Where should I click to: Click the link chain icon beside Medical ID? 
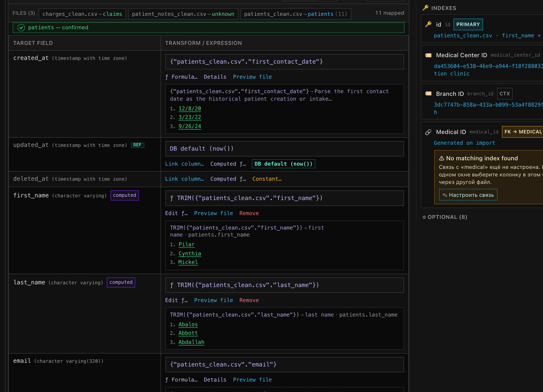click(428, 132)
